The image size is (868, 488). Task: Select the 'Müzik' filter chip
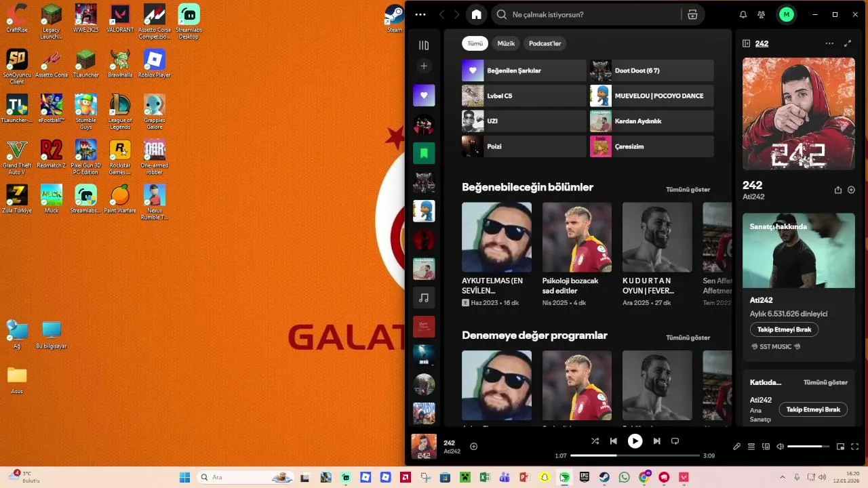tap(506, 43)
